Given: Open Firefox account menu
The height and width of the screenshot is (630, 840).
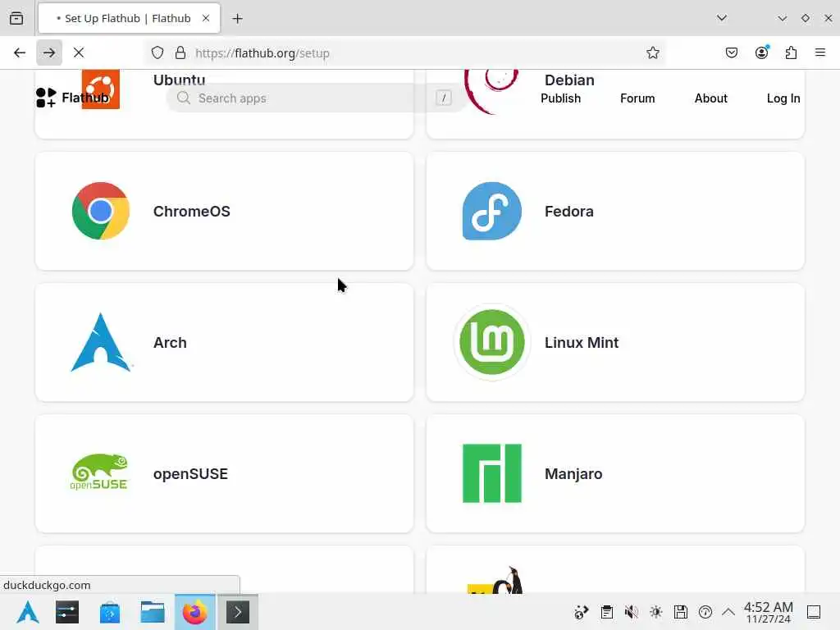Looking at the screenshot, I should click(x=762, y=52).
